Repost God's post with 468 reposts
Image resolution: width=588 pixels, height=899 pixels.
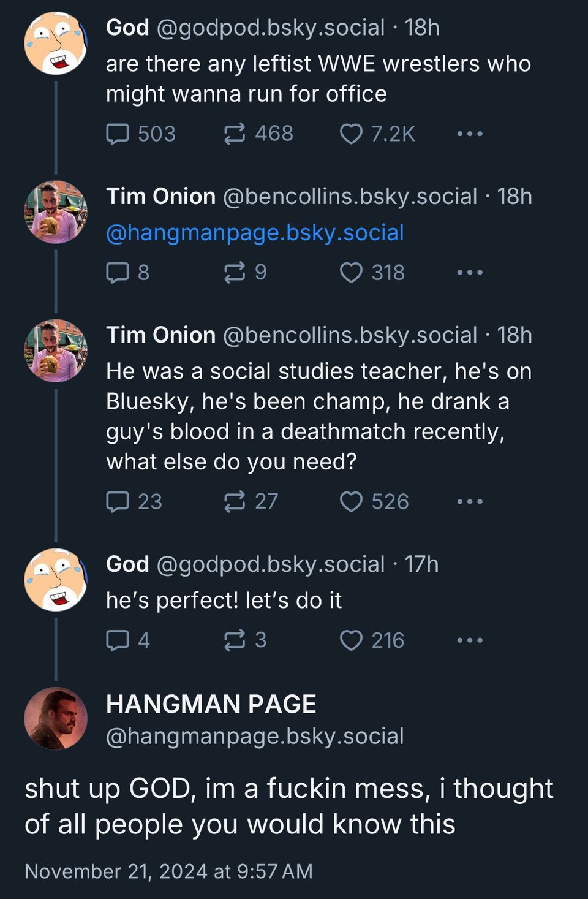tap(235, 134)
